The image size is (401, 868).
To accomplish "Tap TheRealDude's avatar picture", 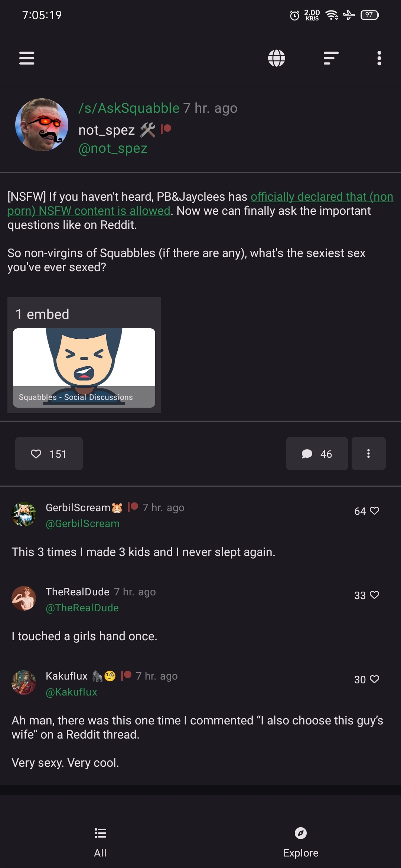I will pyautogui.click(x=24, y=598).
